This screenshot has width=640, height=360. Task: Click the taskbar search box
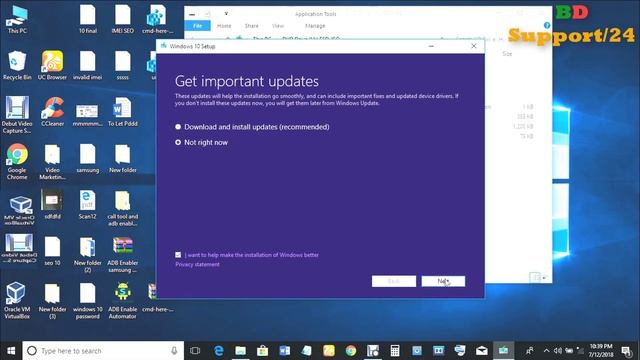pyautogui.click(x=103, y=351)
